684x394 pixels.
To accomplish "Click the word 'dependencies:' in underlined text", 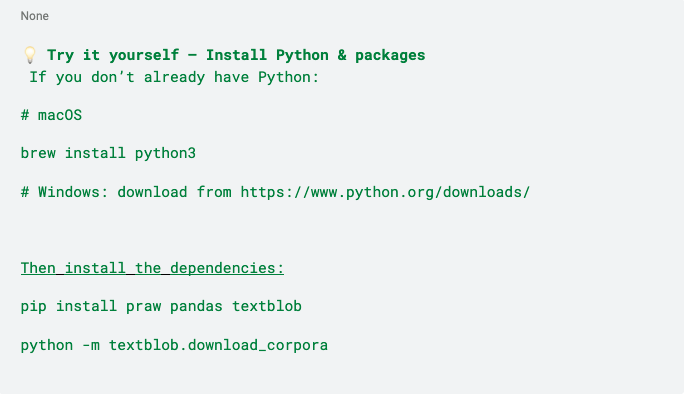I will (227, 268).
